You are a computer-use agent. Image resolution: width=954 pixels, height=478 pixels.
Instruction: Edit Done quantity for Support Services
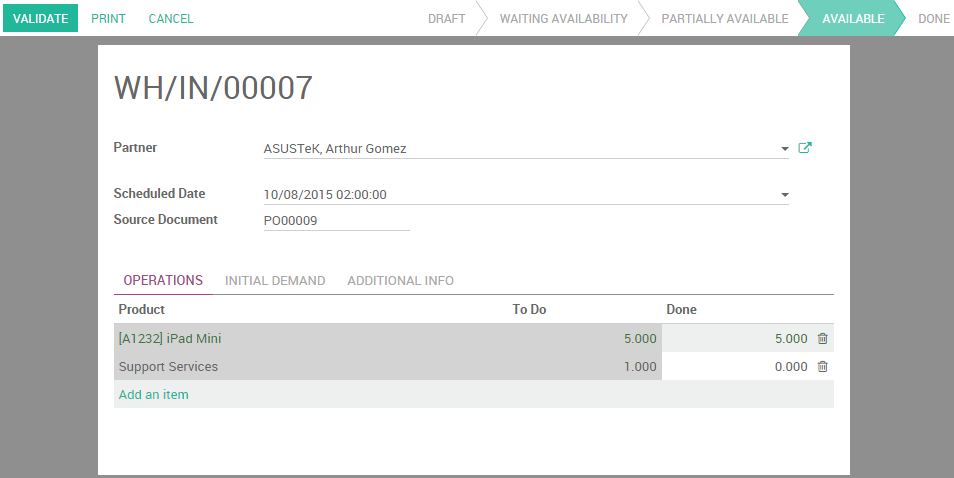point(738,367)
